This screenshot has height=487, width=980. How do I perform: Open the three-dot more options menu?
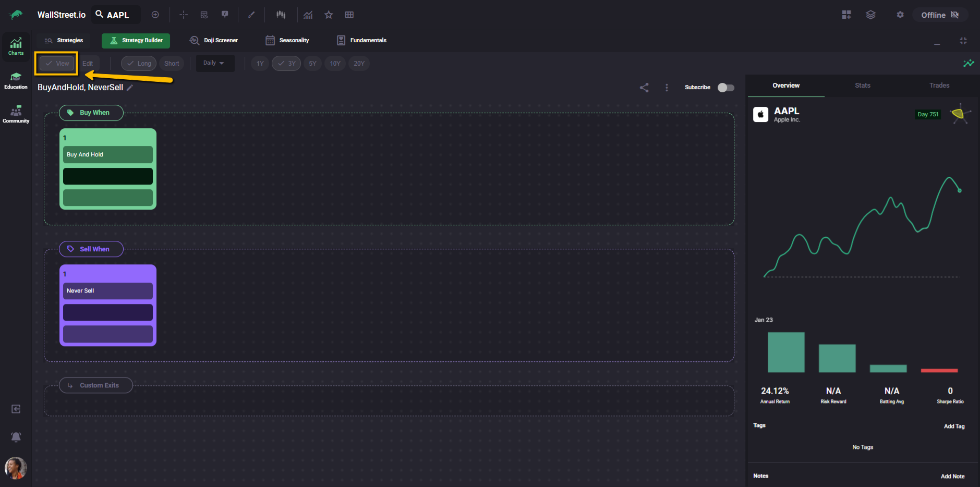point(667,88)
